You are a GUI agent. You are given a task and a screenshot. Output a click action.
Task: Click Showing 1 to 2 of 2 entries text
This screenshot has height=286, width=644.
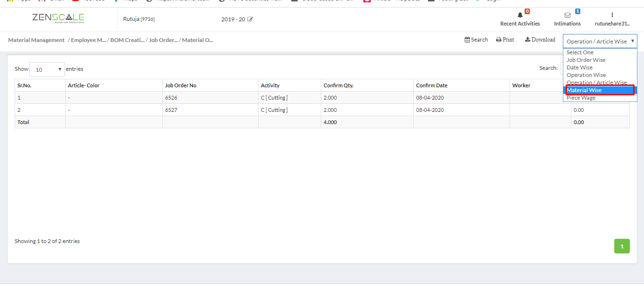click(47, 241)
